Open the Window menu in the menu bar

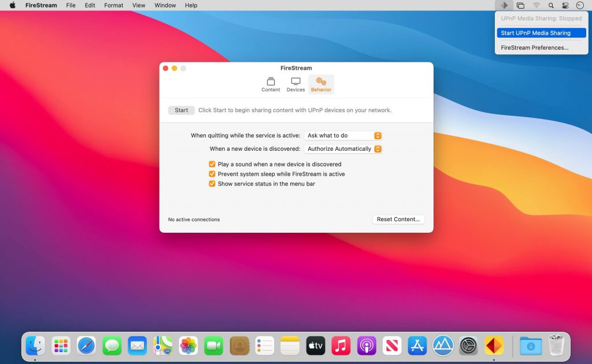click(x=165, y=5)
